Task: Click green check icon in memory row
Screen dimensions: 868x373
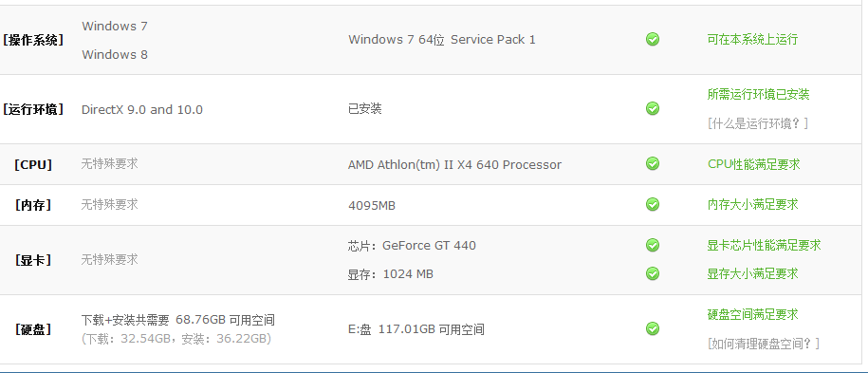Action: coord(653,204)
